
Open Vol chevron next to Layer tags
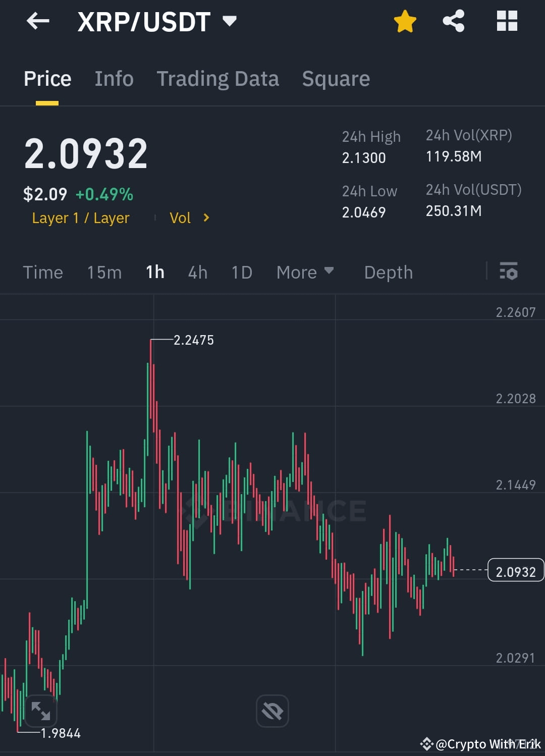pos(206,218)
